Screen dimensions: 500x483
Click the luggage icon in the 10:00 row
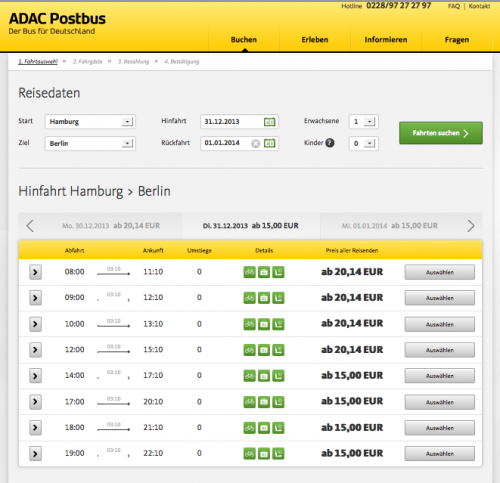point(264,324)
